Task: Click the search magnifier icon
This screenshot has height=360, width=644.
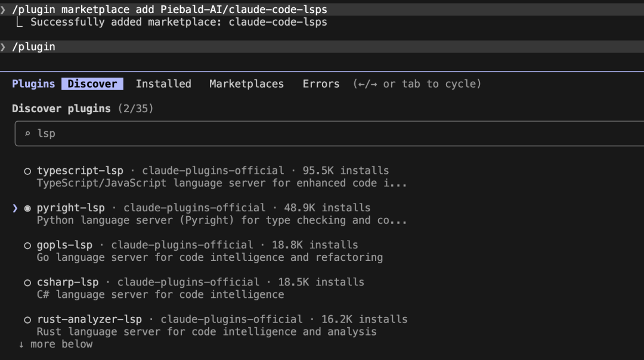Action: [27, 133]
